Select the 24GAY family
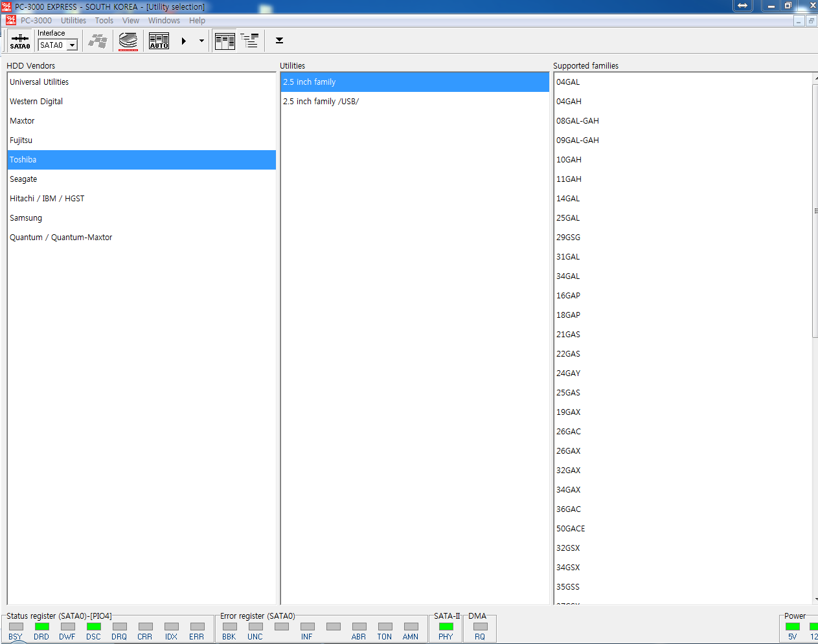Viewport: 818px width, 644px height. click(x=683, y=373)
